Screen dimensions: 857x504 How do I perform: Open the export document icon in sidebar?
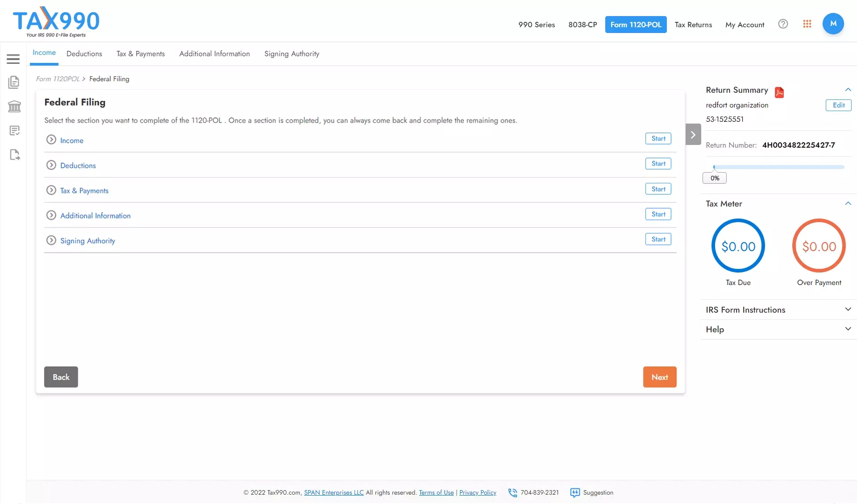(x=14, y=155)
